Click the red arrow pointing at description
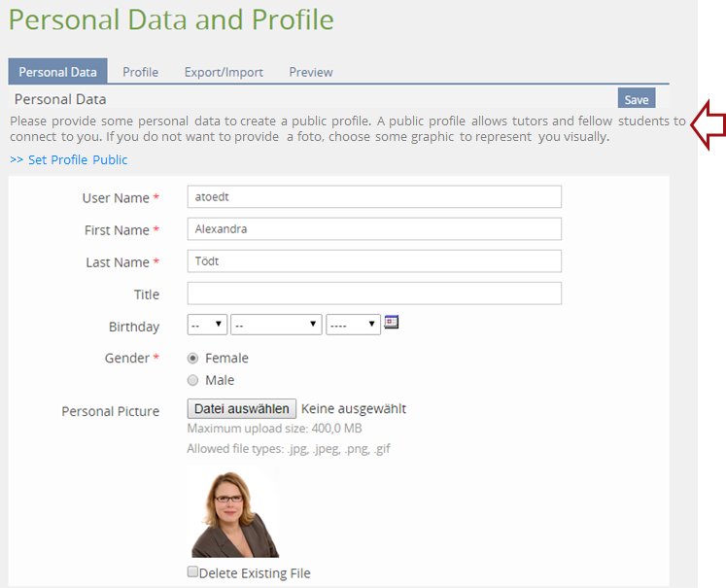 (707, 126)
